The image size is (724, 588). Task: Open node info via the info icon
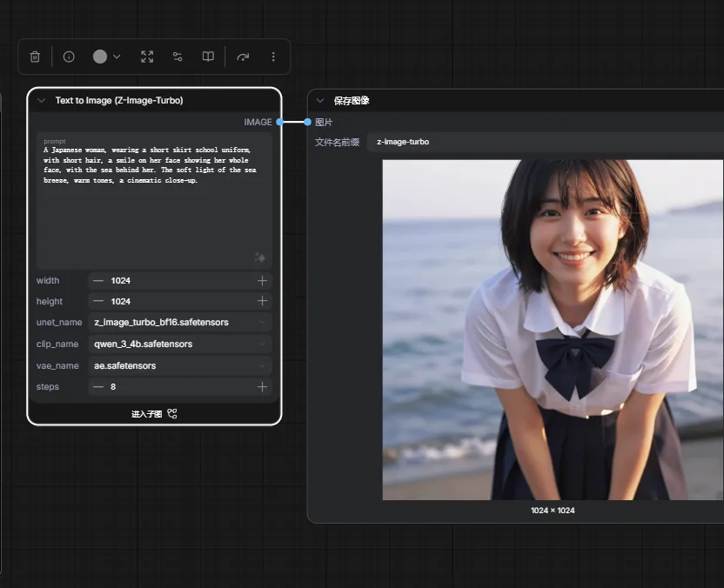point(69,57)
